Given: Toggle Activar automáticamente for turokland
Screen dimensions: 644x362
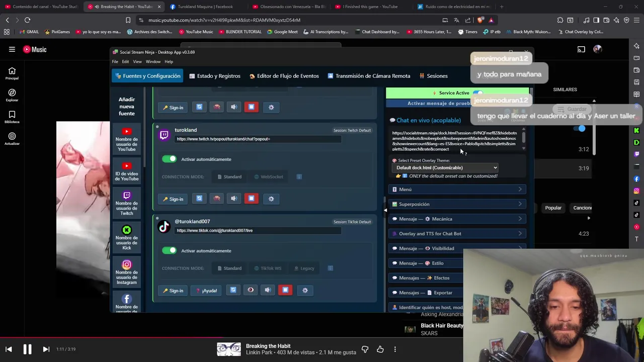Looking at the screenshot, I should point(169,159).
